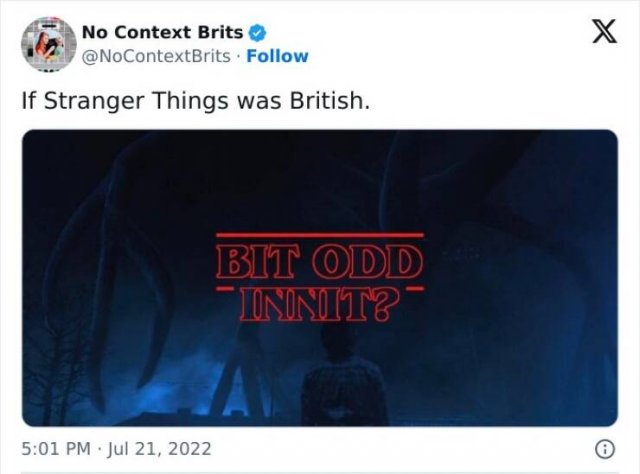This screenshot has height=474, width=640.
Task: Open the tweet info icon
Action: pos(605,450)
